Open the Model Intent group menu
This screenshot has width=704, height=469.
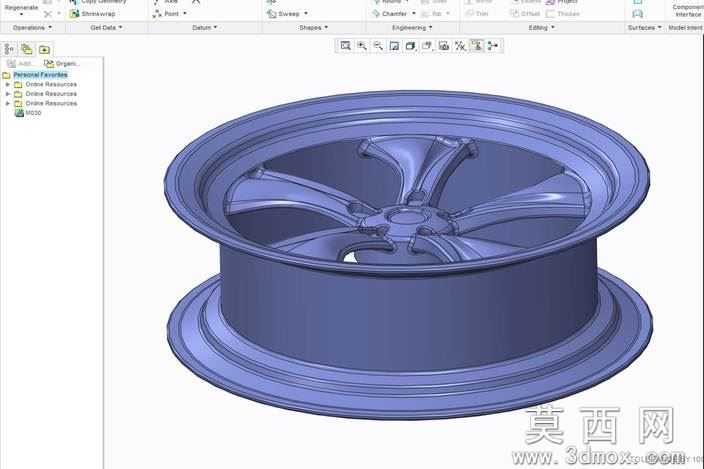pyautogui.click(x=686, y=28)
